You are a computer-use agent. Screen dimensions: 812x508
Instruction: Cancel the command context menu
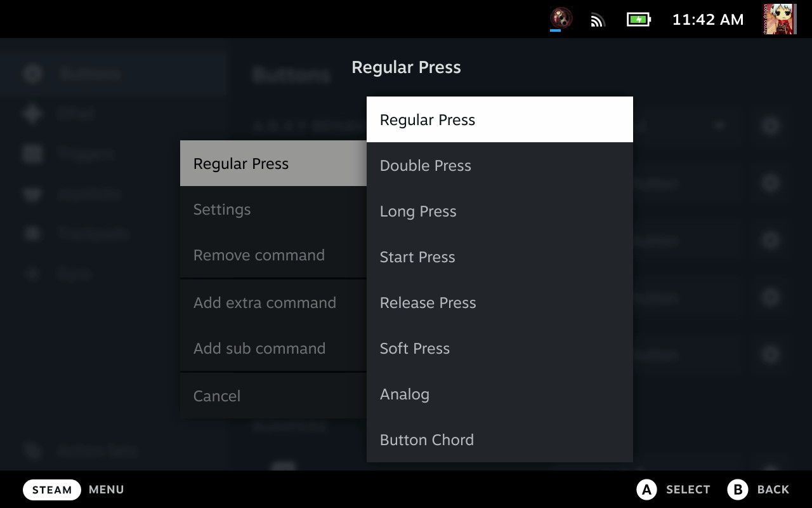click(273, 396)
